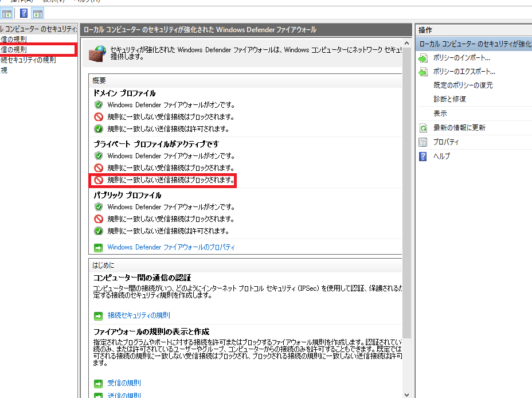532x398 pixels.
Task: Click the コンピューター間の通信の認証 heading
Action: [x=142, y=278]
